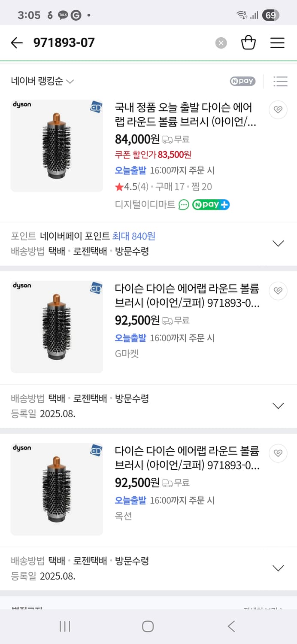Tap the back arrow icon
This screenshot has width=297, height=644.
pyautogui.click(x=17, y=43)
